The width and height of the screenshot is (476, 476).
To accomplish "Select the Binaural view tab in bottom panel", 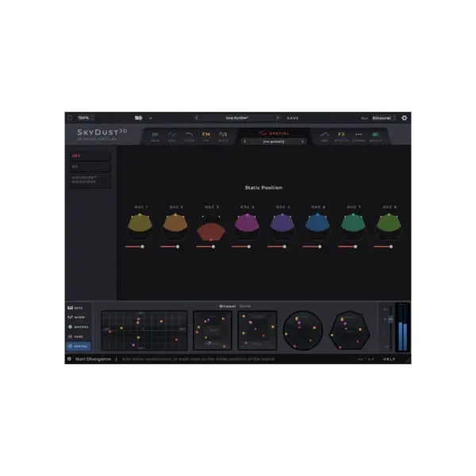I will 228,306.
